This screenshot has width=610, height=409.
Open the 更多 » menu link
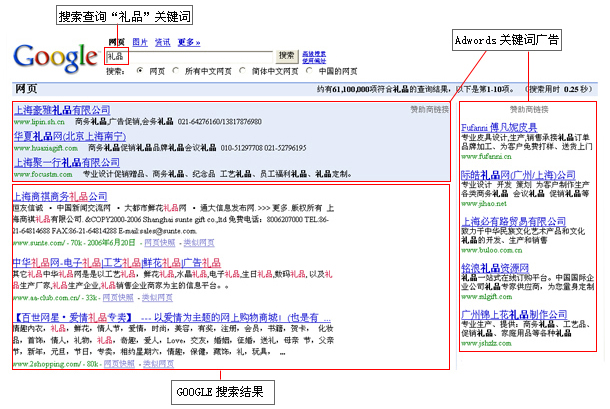point(189,42)
